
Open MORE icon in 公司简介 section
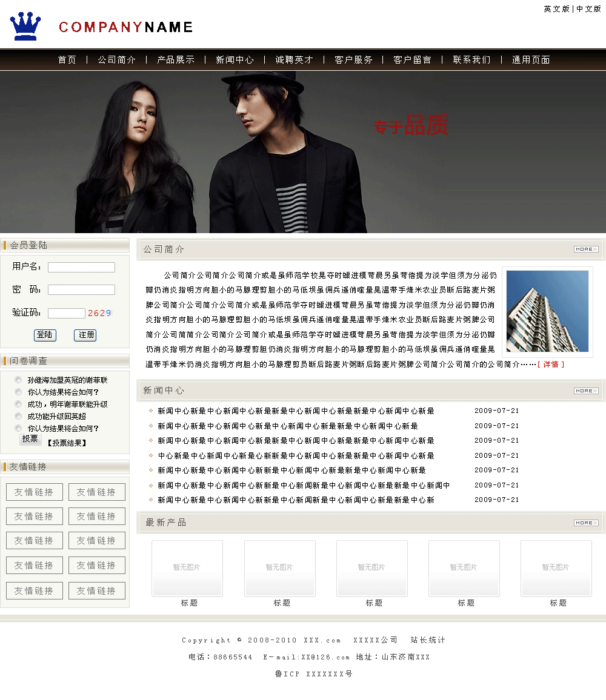585,249
